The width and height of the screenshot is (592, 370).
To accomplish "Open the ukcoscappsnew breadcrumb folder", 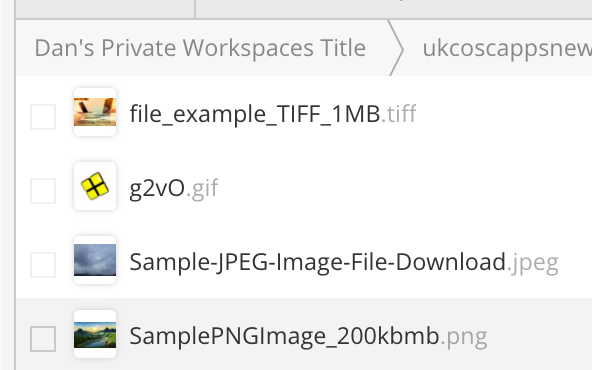I will (507, 49).
